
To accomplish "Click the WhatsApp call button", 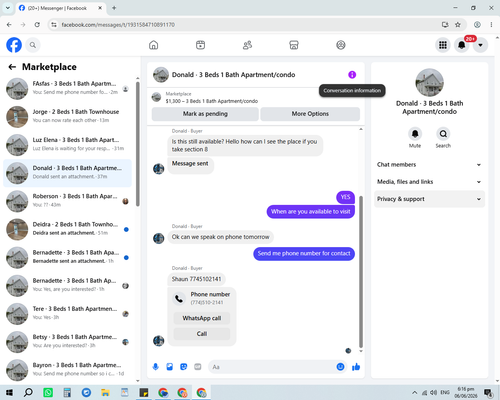I will coord(202,318).
